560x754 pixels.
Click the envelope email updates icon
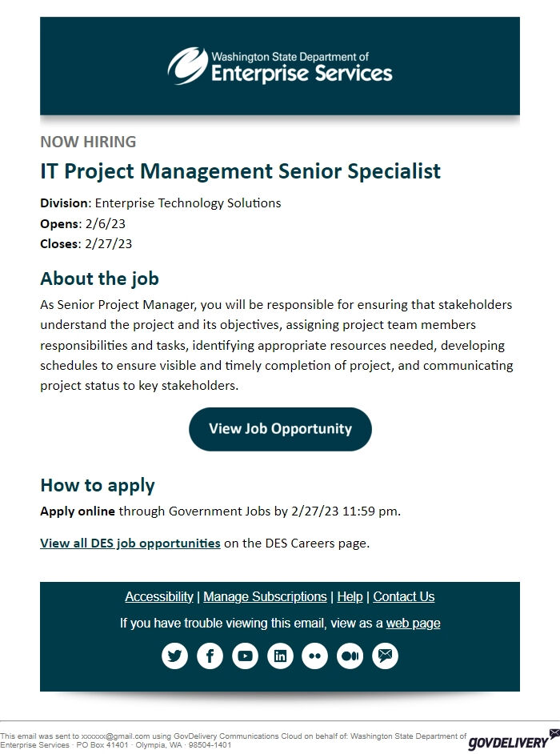(x=386, y=656)
